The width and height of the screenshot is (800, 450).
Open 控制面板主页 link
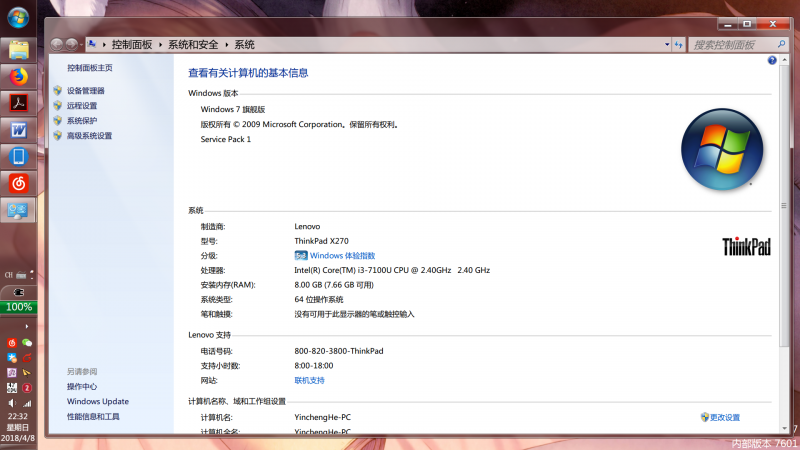click(90, 68)
